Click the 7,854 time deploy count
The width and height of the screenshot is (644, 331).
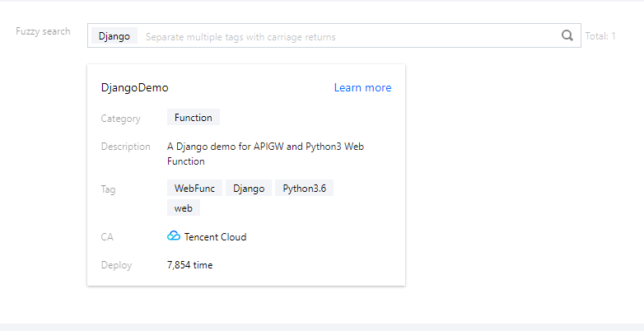[189, 265]
